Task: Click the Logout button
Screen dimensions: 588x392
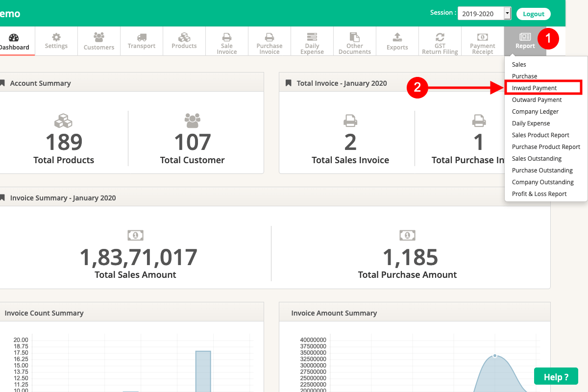Action: point(533,13)
